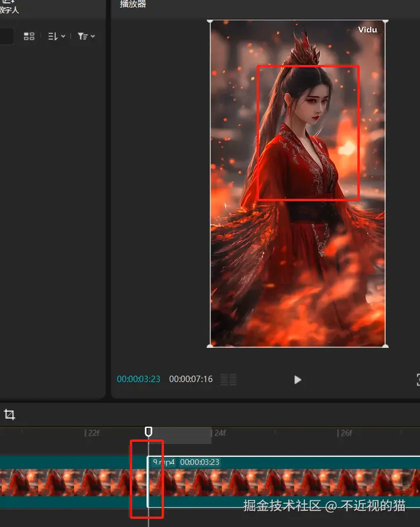This screenshot has width=420, height=527.
Task: Click the bottom-left handle of preview
Action: click(x=210, y=346)
